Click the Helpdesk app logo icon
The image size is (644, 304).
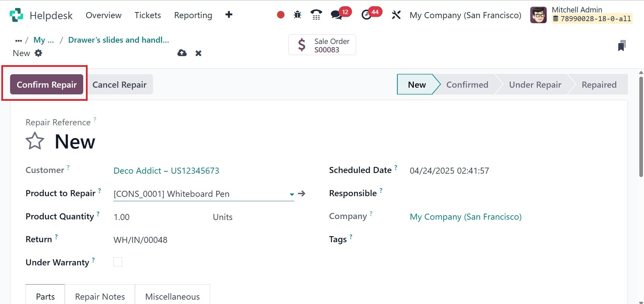16,15
